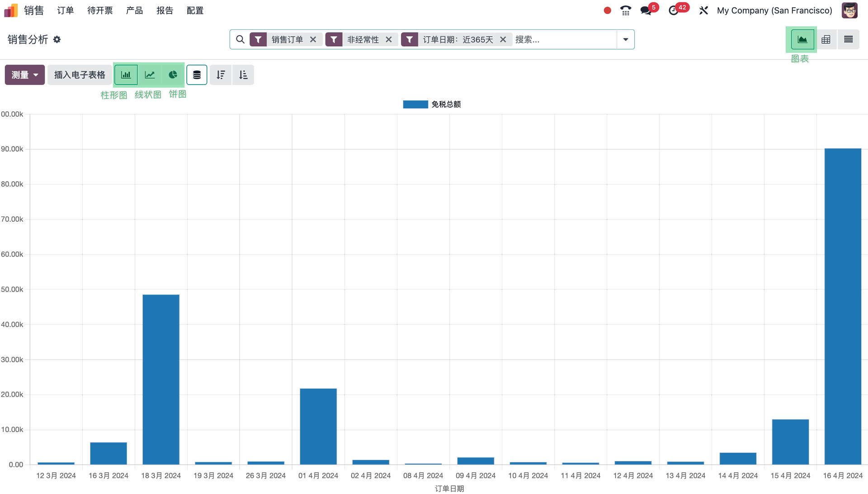Open the pivot table view
This screenshot has width=868, height=494.
pyautogui.click(x=826, y=40)
